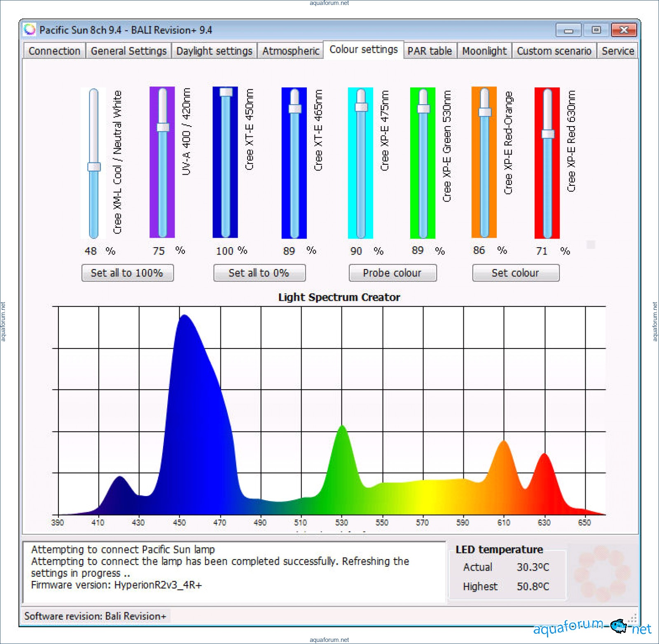Click the Cree XP-E Red 630nm slider handle
The image size is (659, 644).
tap(548, 134)
